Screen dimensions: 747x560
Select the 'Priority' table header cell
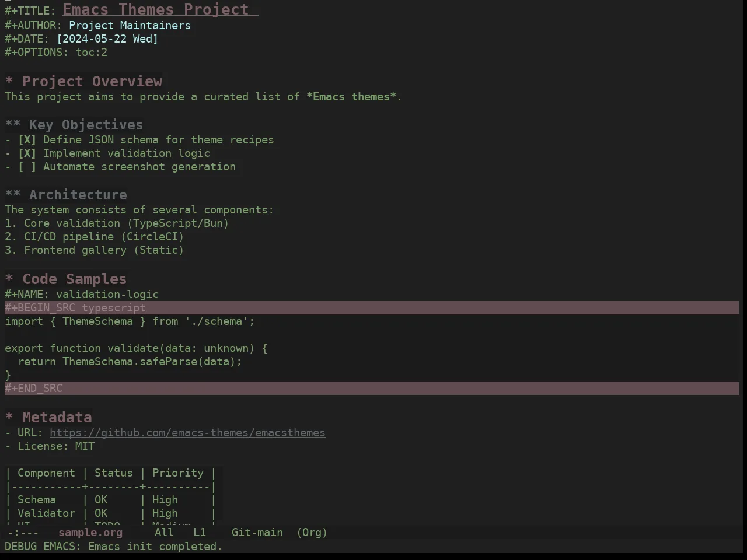[178, 473]
